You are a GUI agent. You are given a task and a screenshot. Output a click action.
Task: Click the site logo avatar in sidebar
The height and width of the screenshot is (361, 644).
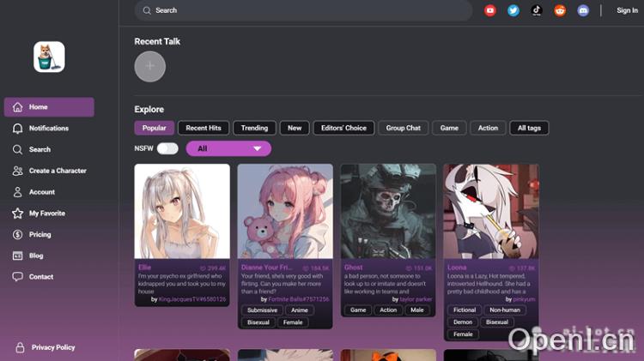pyautogui.click(x=49, y=57)
